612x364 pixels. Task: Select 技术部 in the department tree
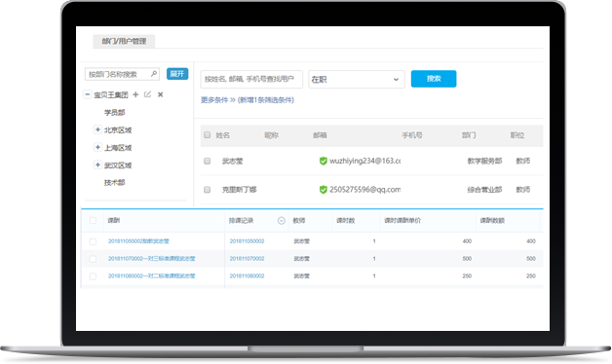[x=114, y=182]
